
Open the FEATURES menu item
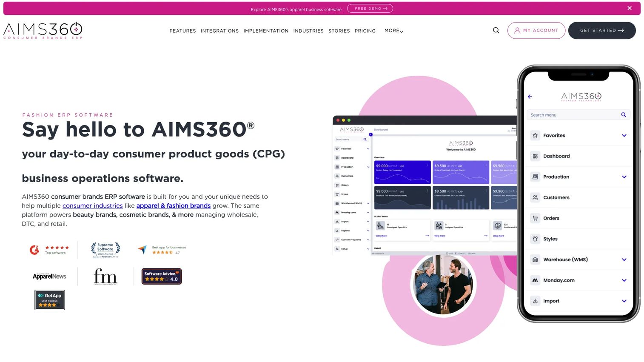point(182,31)
